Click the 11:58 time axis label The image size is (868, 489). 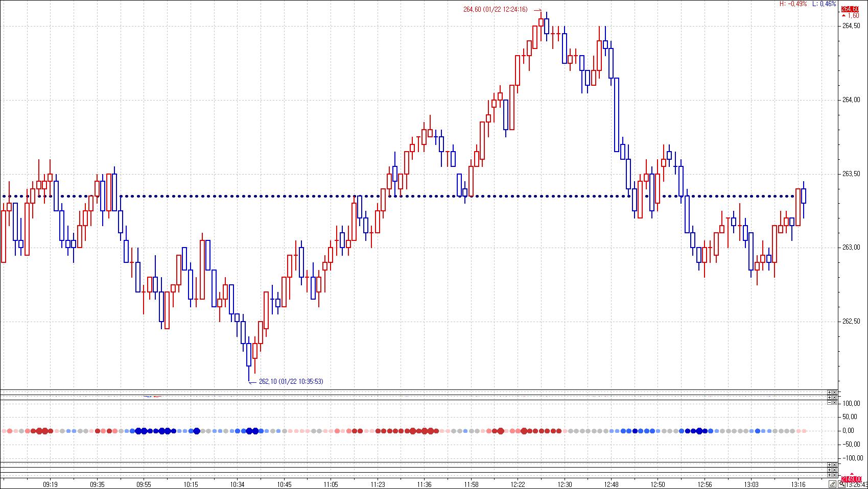[471, 484]
